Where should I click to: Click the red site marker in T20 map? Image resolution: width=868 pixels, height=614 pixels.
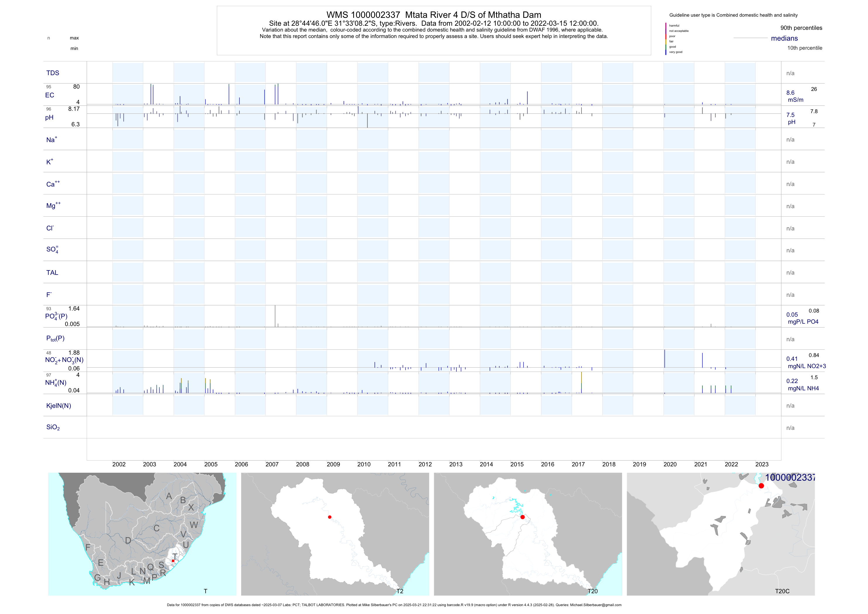tap(522, 517)
